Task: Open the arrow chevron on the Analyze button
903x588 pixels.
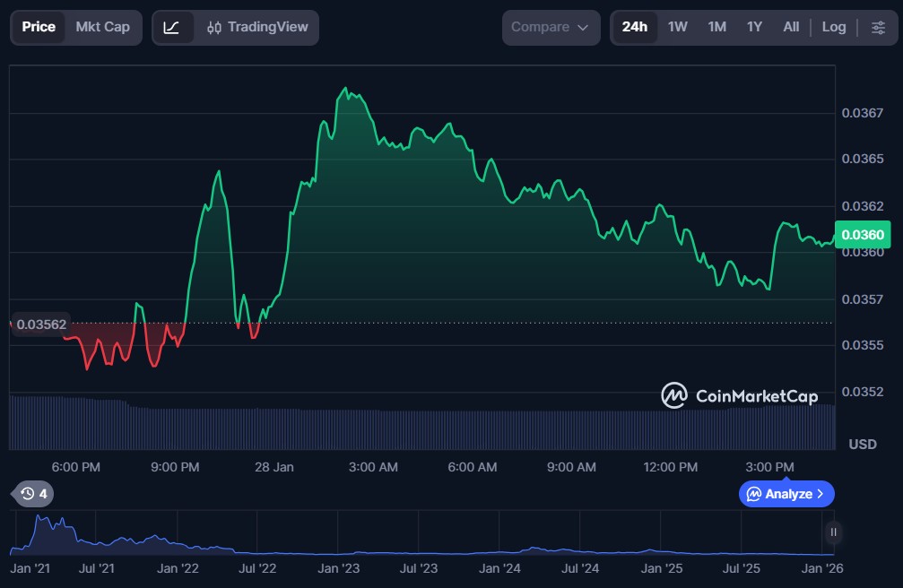Action: (820, 494)
